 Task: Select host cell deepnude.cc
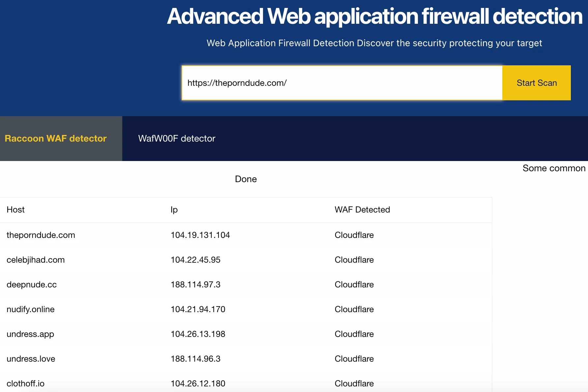[32, 284]
